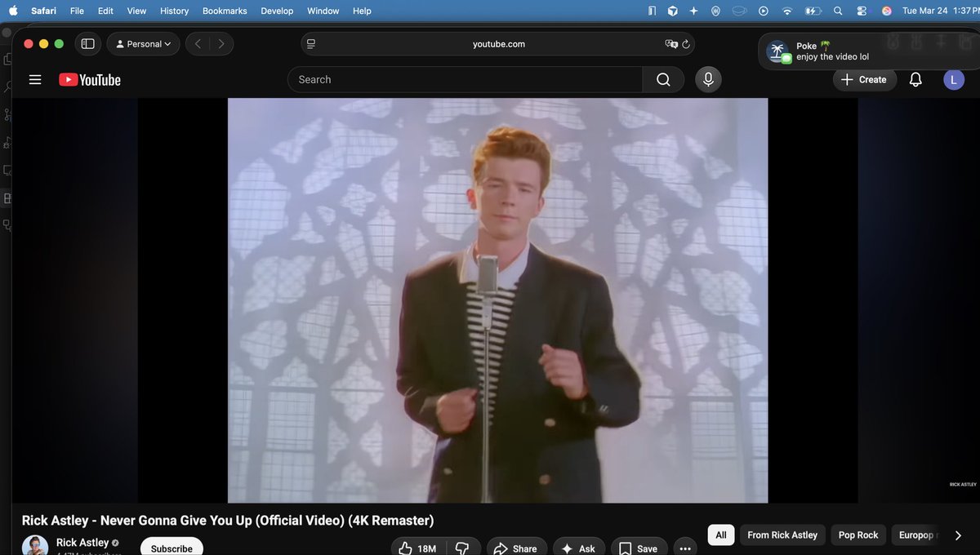Image resolution: width=980 pixels, height=555 pixels.
Task: Subscribe to Rick Astley channel
Action: point(171,548)
